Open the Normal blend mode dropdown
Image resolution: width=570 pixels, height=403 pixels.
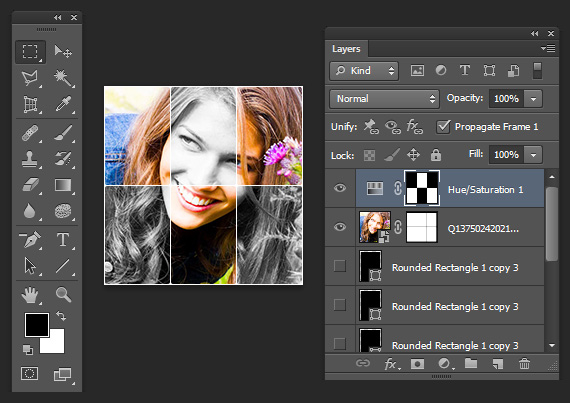[384, 98]
